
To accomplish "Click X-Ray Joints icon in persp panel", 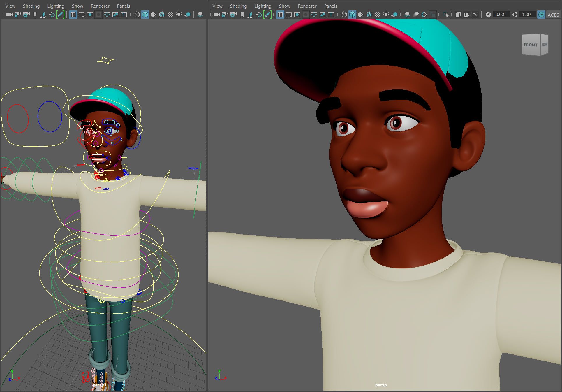I will 475,15.
